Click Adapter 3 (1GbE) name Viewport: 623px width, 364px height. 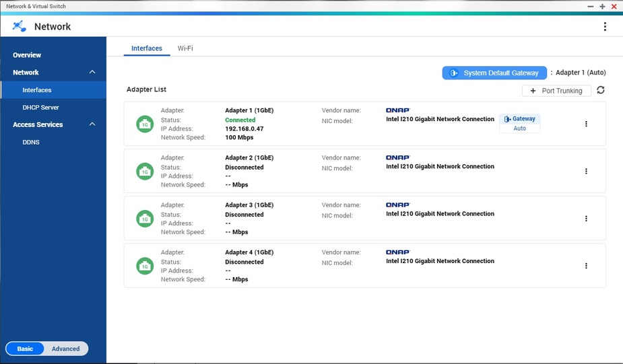(x=249, y=205)
